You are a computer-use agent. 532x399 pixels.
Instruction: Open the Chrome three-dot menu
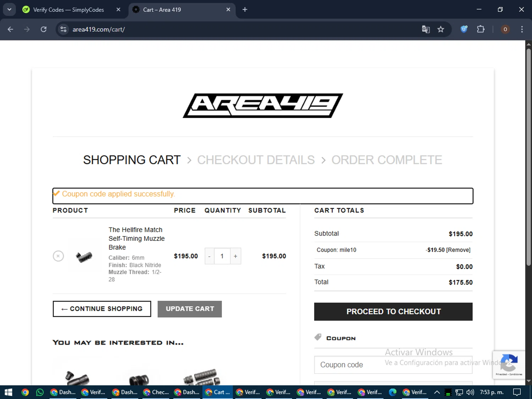522,29
